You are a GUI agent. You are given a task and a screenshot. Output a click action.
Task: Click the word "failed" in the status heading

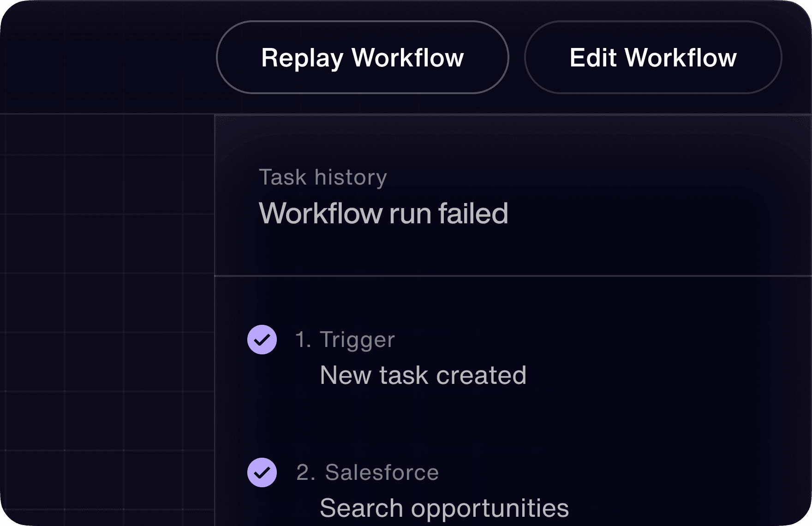click(473, 214)
